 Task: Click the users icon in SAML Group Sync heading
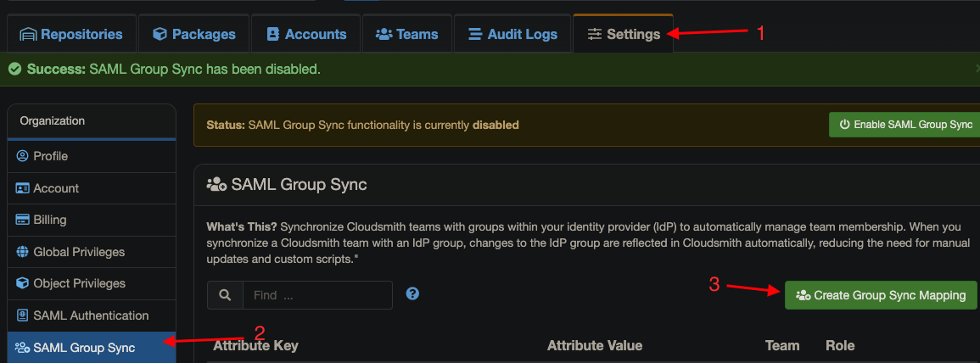coord(216,184)
